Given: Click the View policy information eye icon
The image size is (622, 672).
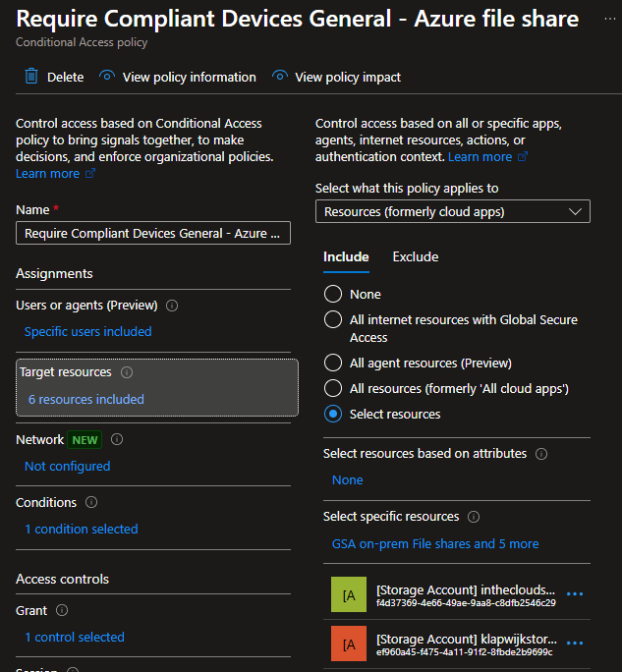Looking at the screenshot, I should tap(107, 77).
